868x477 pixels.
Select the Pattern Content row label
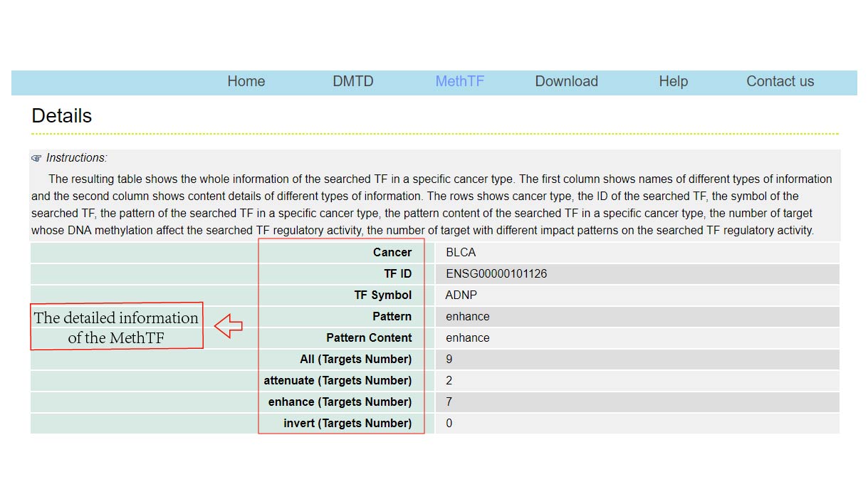click(369, 337)
